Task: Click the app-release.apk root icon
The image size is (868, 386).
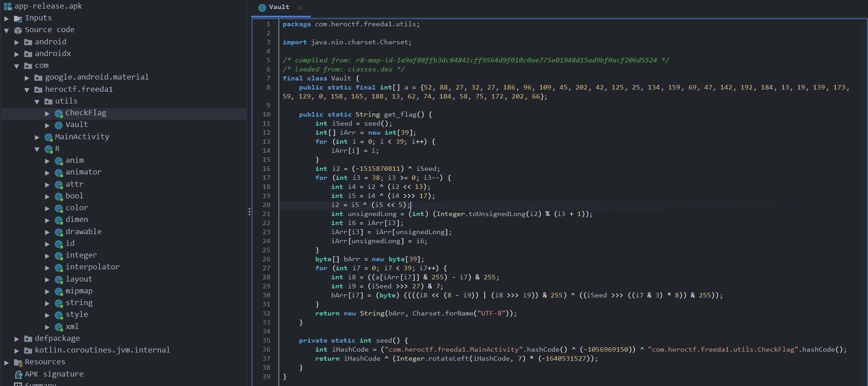Action: [7, 6]
